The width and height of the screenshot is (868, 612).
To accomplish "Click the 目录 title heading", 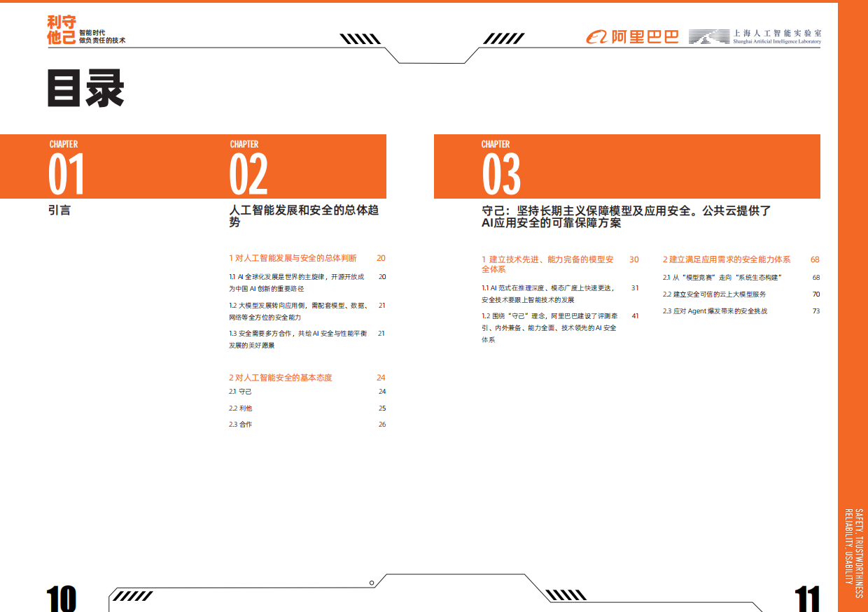I will (x=85, y=88).
